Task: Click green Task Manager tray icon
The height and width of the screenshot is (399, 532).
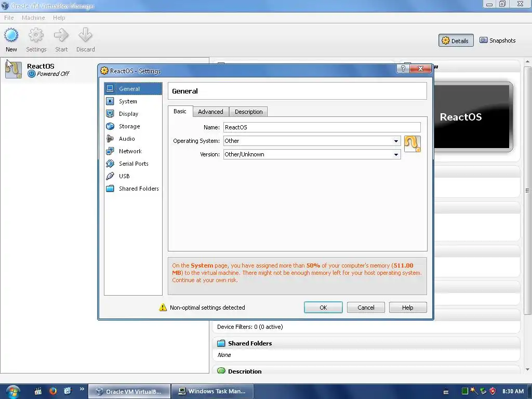Action: click(465, 391)
